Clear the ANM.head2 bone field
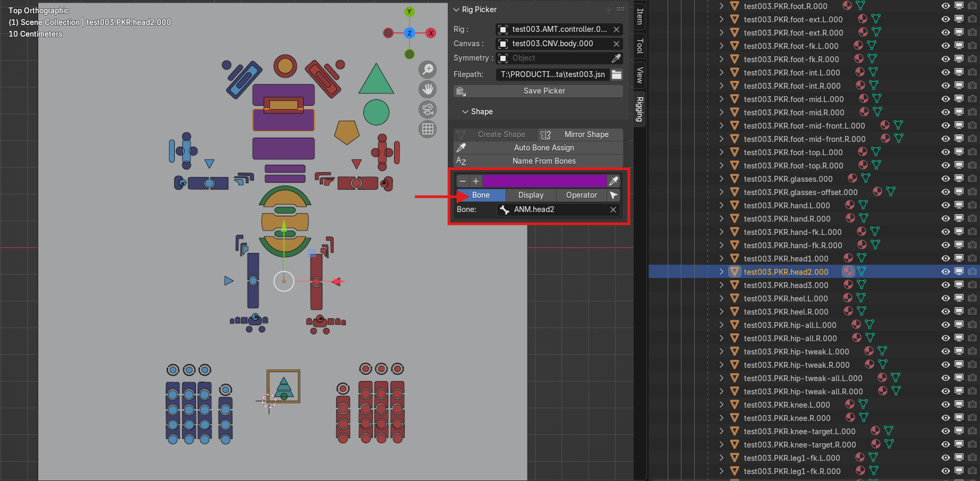The image size is (980, 481). coord(613,209)
